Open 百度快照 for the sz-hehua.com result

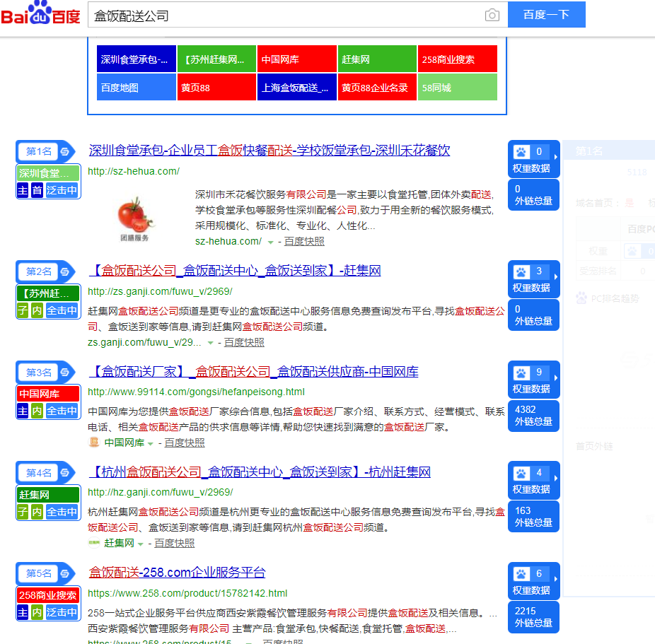(304, 241)
